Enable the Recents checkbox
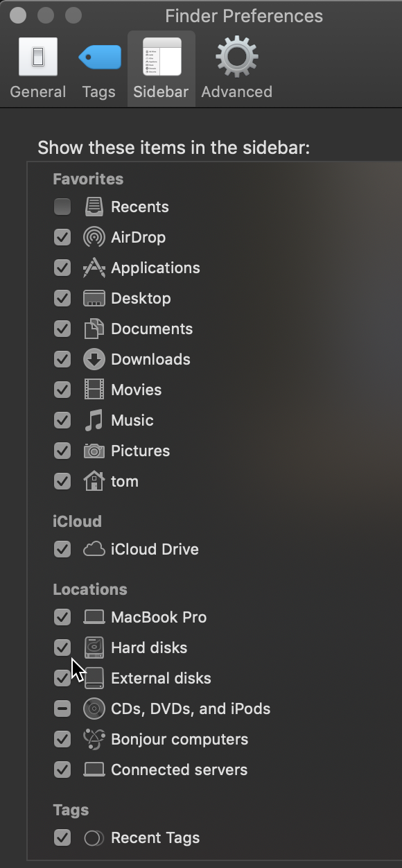The image size is (402, 868). (62, 207)
